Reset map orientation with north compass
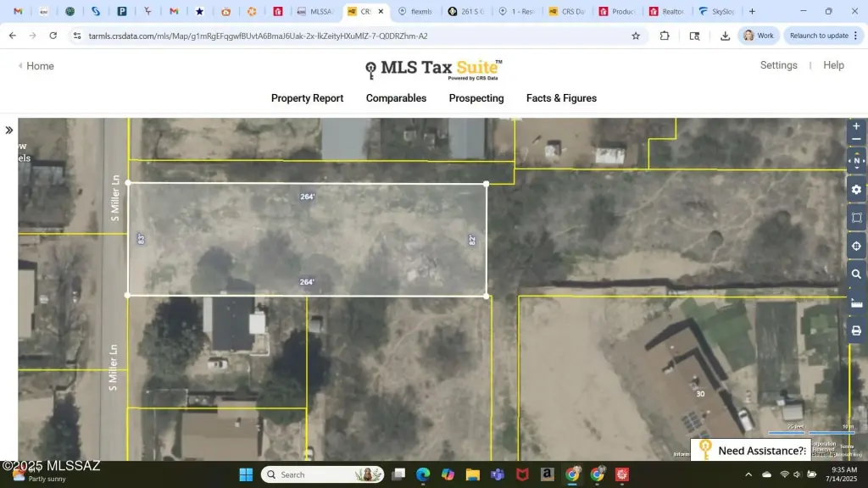Screen dimensions: 868x488 click(856, 161)
